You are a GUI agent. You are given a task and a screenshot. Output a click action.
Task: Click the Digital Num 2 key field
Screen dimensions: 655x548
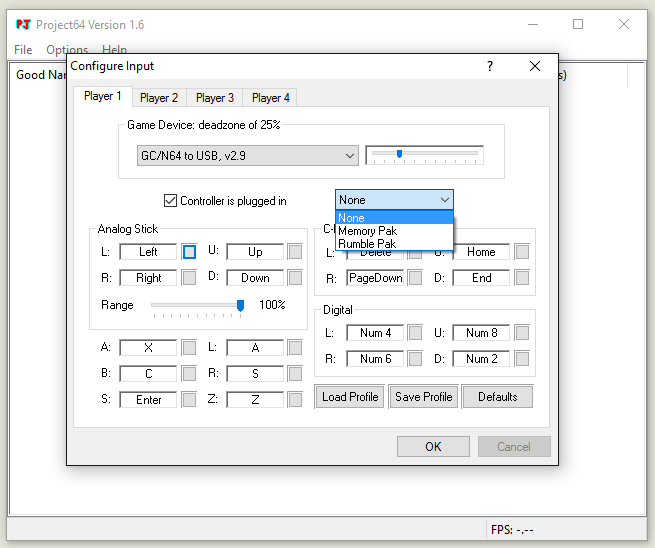[481, 359]
